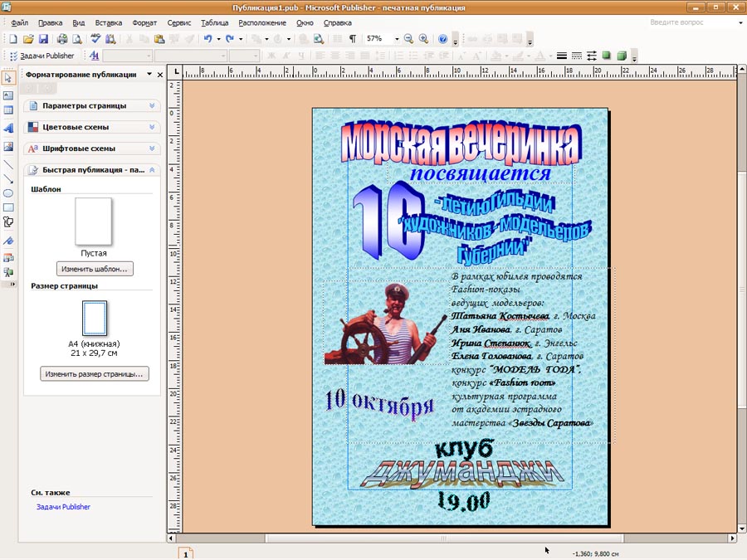The width and height of the screenshot is (747, 560).
Task: Click page 1 tab in page navigator
Action: click(x=186, y=554)
